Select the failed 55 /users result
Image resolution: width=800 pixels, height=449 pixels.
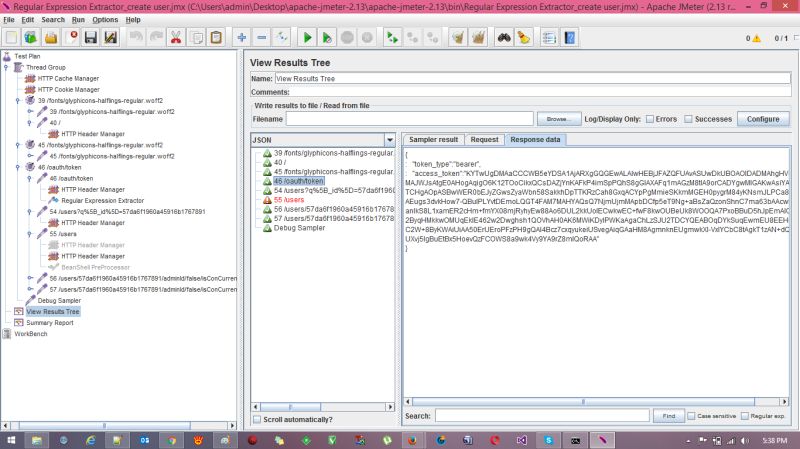point(289,200)
